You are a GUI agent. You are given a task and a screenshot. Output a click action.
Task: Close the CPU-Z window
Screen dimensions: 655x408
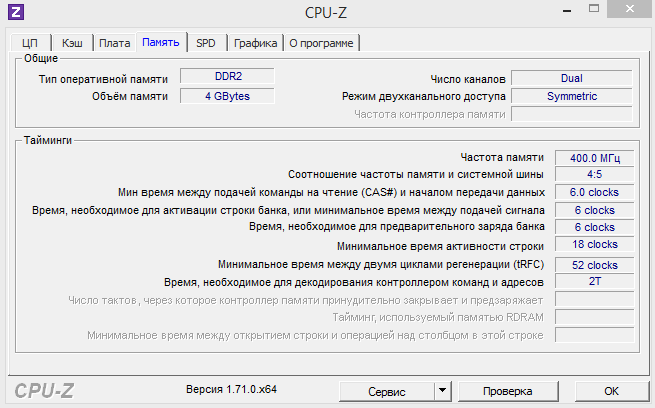(x=630, y=9)
